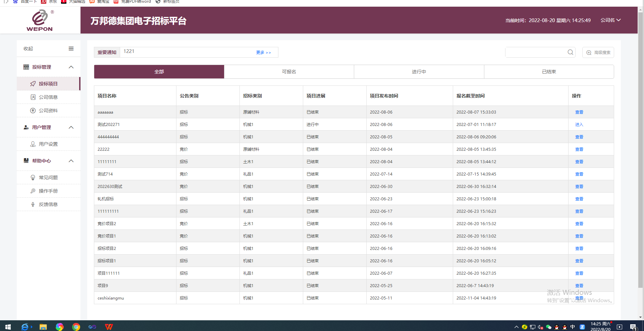Click the 报名截至时间 column header
This screenshot has width=644, height=331.
pos(470,96)
